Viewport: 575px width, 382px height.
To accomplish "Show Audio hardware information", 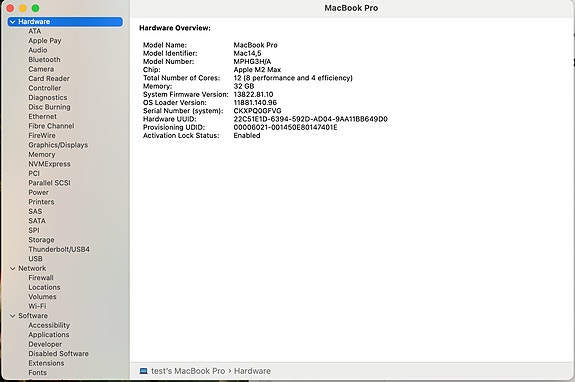I will (38, 50).
